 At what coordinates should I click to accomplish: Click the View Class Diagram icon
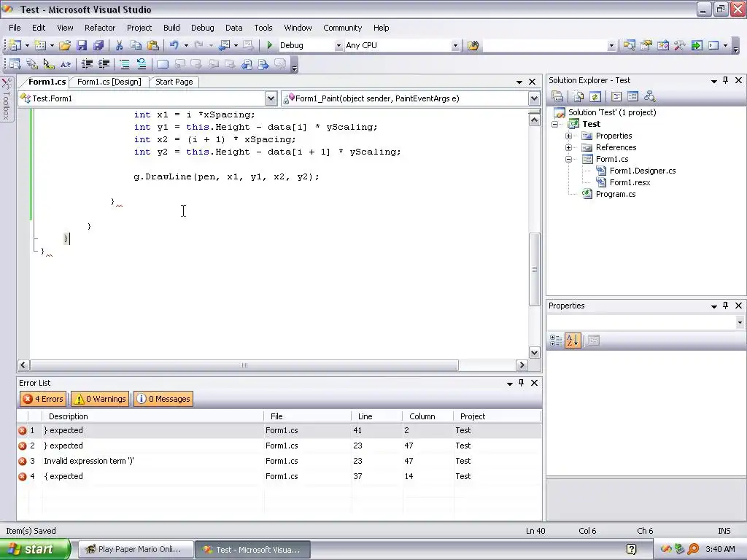tap(649, 97)
